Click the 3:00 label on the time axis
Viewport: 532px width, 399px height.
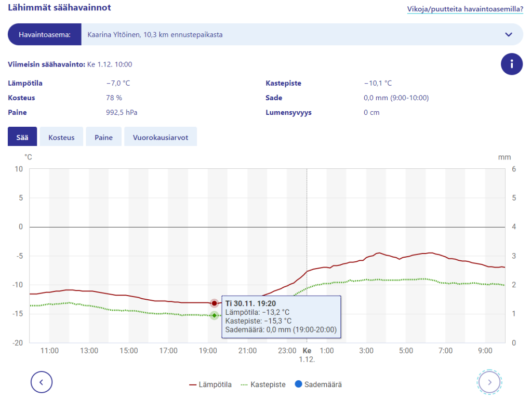pyautogui.click(x=366, y=351)
